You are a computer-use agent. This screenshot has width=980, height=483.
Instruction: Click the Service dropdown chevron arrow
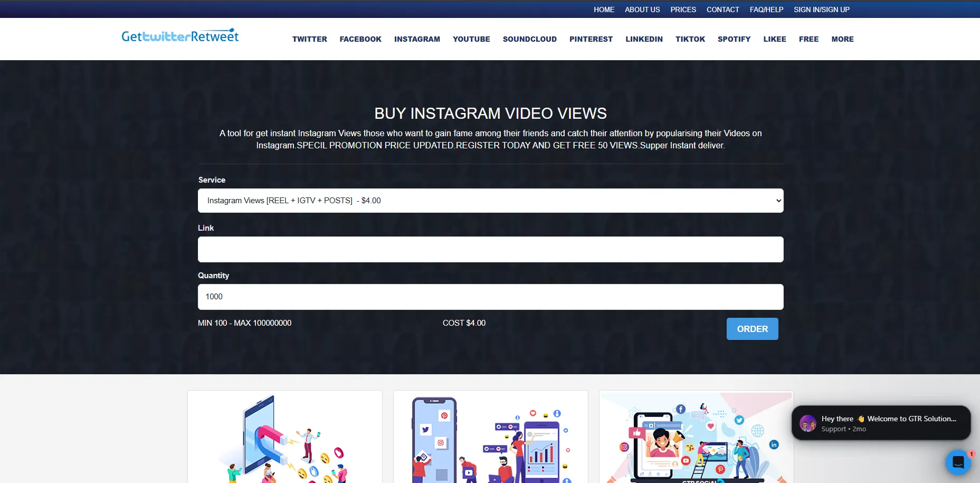coord(777,201)
